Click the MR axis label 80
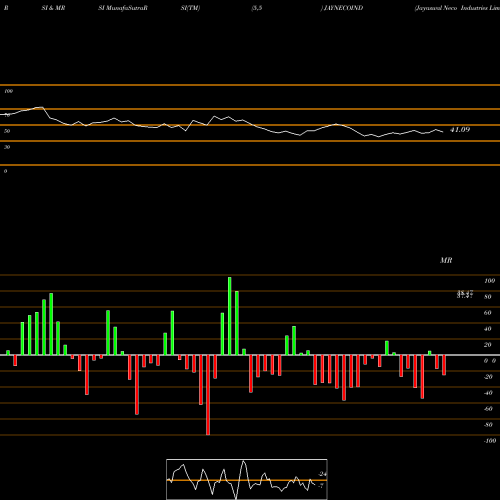The width and height of the screenshot is (500, 500). (488, 297)
